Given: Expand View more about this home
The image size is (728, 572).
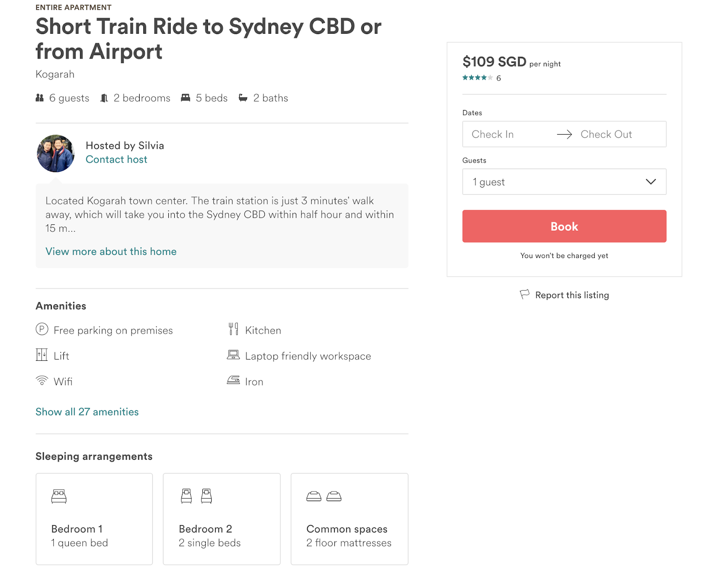Looking at the screenshot, I should pyautogui.click(x=111, y=252).
